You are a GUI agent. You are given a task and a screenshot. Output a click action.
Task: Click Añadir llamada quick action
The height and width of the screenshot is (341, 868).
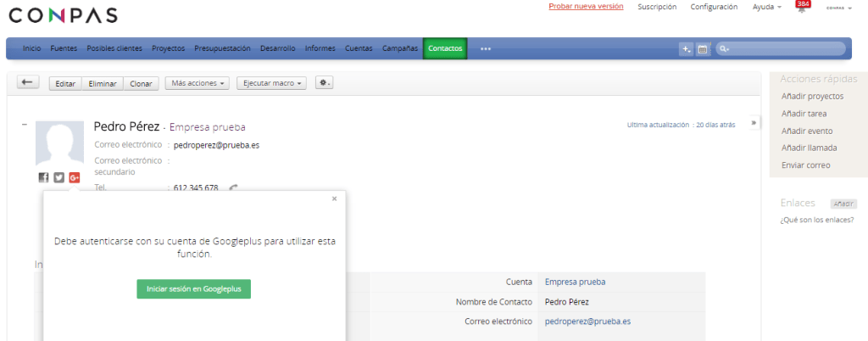click(810, 148)
